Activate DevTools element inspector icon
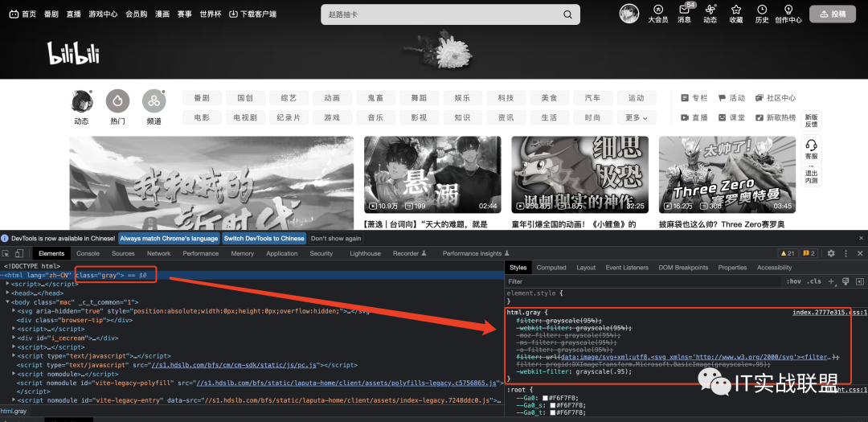 tap(6, 254)
